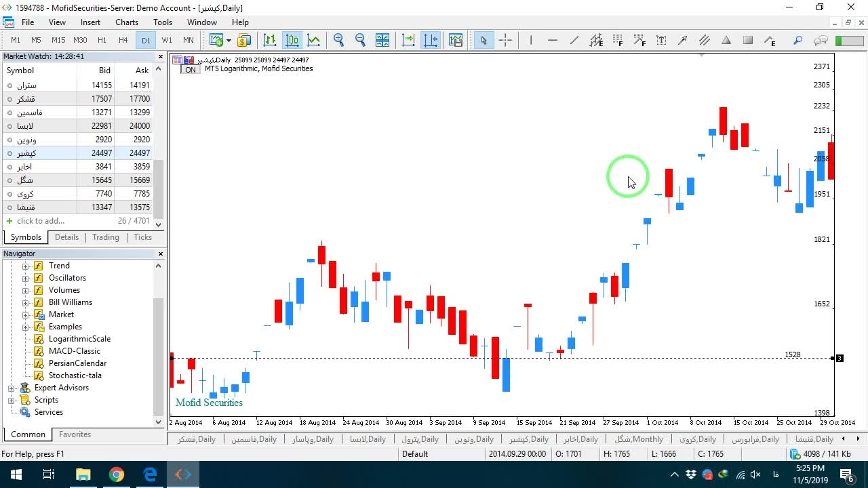Open Google Chrome from the taskbar

point(117,474)
